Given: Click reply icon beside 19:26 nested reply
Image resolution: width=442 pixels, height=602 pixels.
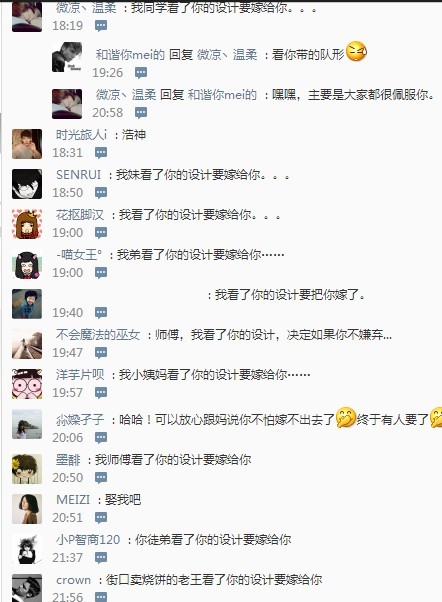Looking at the screenshot, I should (x=141, y=73).
